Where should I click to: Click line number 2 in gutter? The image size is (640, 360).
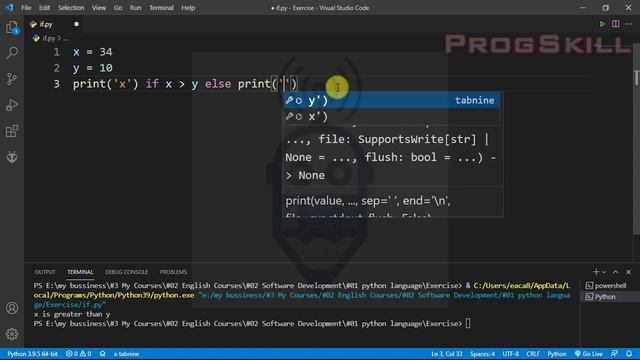[x=56, y=68]
